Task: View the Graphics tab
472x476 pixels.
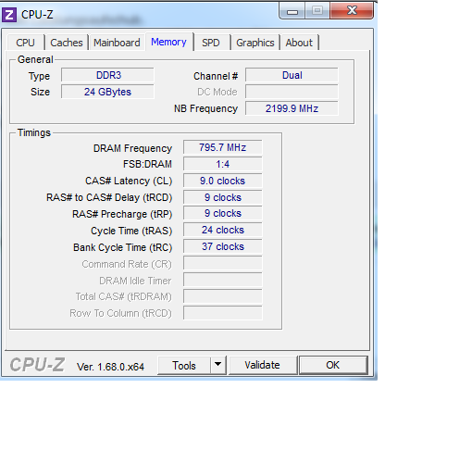Action: coord(255,43)
